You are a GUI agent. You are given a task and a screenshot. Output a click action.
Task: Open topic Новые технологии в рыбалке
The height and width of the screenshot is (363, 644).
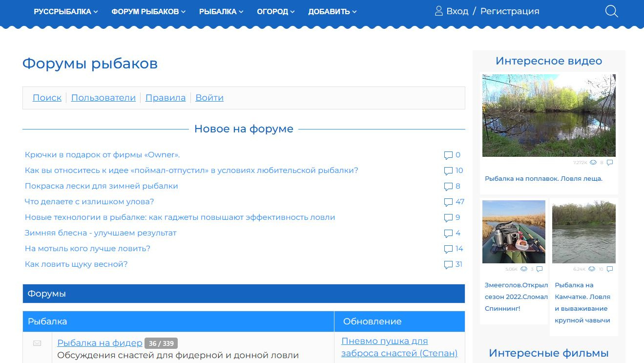(180, 217)
